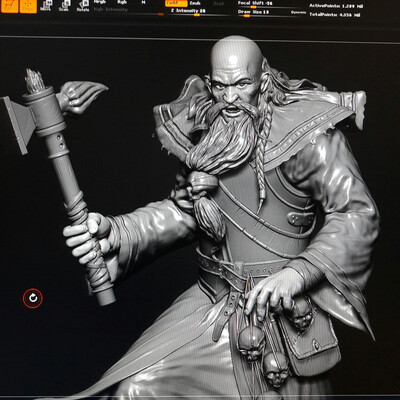The height and width of the screenshot is (400, 400).
Task: Enable Zadd sculpting mode
Action: coord(176,3)
